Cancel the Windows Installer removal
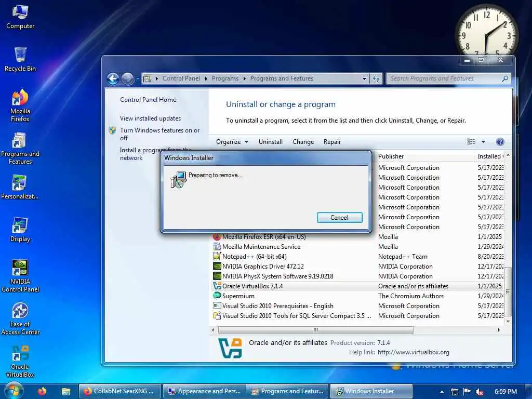 (339, 218)
